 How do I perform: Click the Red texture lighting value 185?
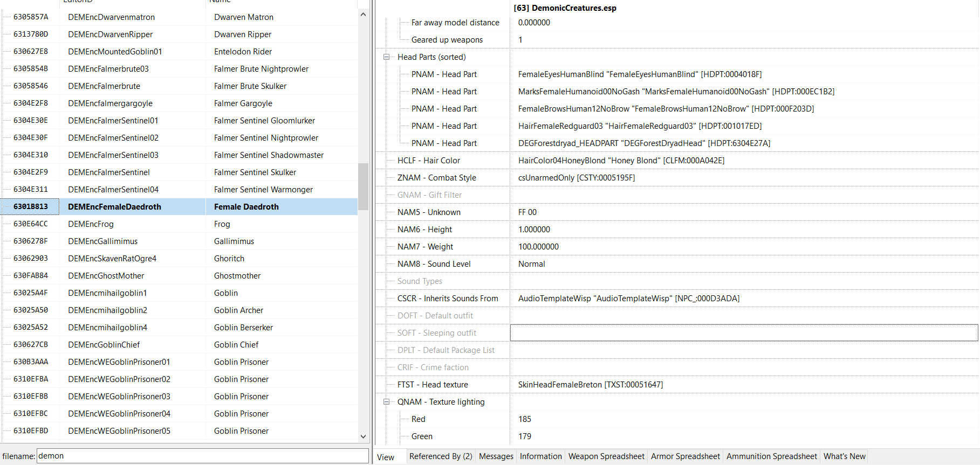point(525,419)
